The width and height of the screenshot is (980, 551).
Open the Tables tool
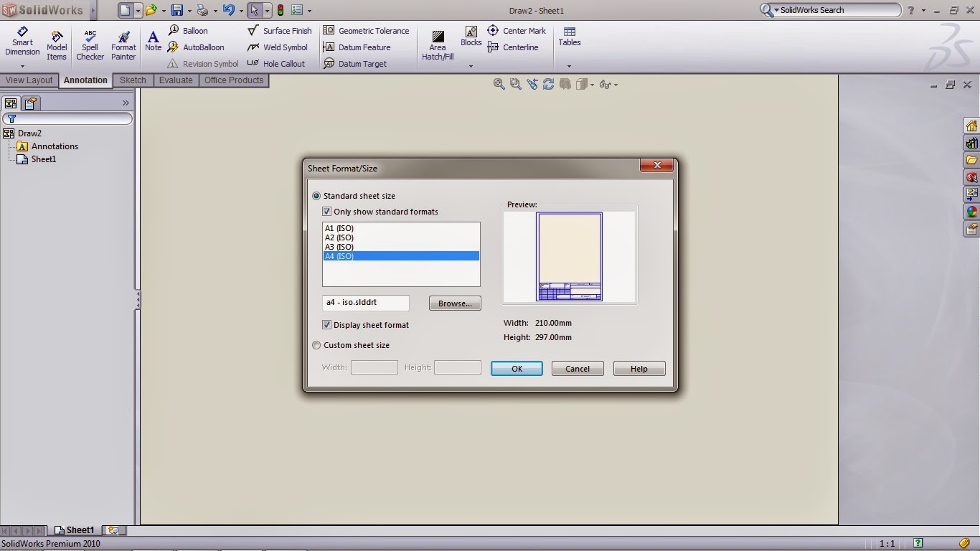point(569,37)
